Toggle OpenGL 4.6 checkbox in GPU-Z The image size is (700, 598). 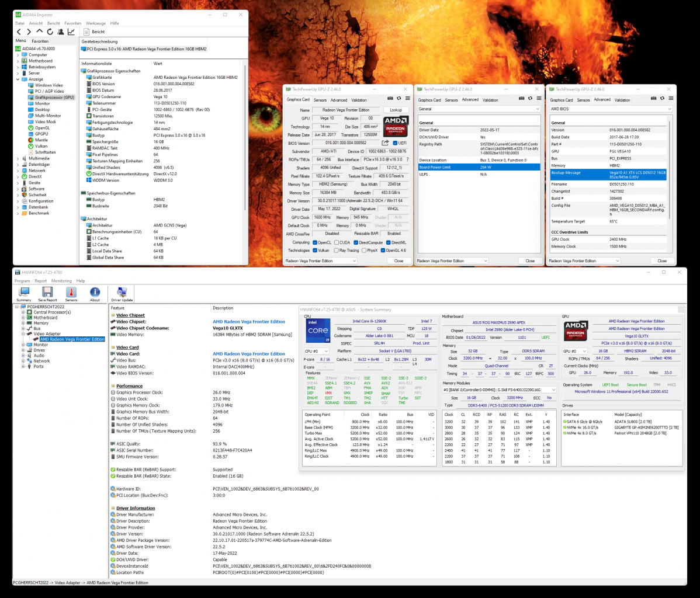tap(383, 251)
